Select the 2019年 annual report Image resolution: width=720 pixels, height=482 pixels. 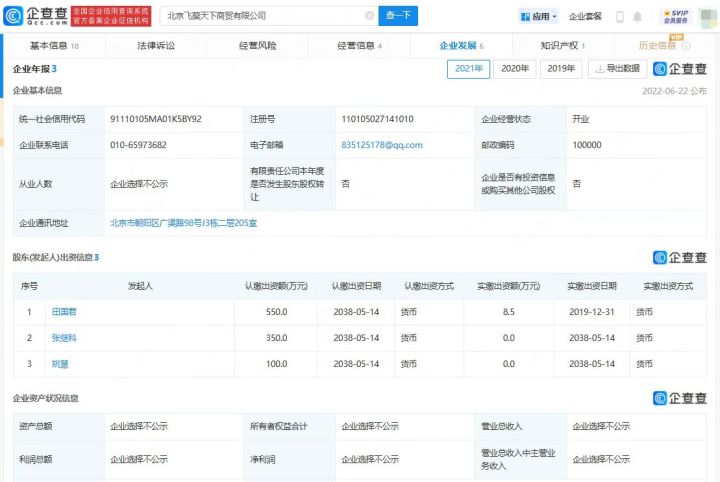coord(561,69)
